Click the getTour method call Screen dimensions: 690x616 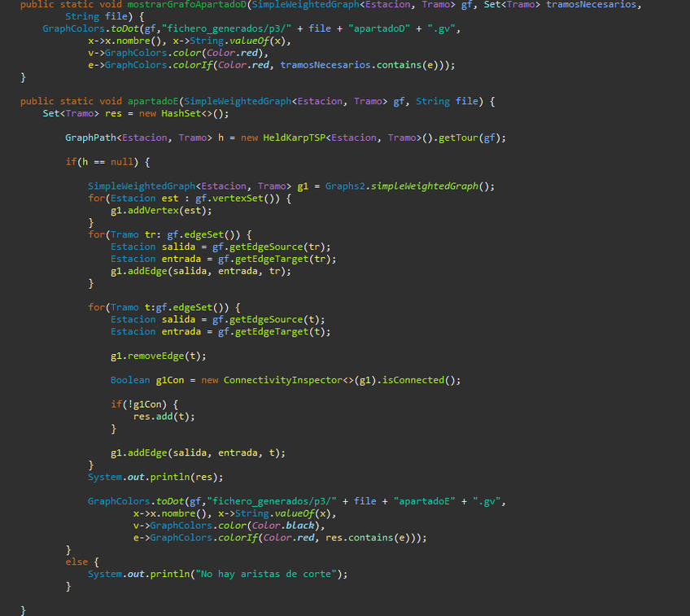[x=458, y=138]
